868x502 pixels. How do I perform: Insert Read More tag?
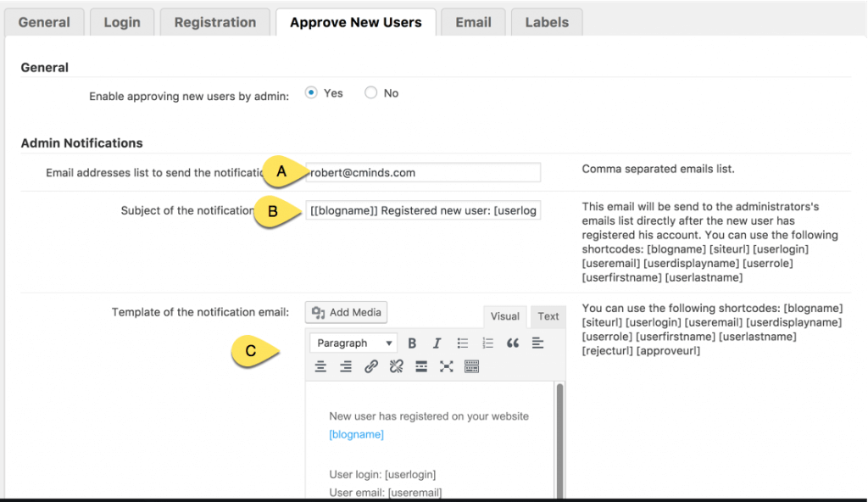421,366
